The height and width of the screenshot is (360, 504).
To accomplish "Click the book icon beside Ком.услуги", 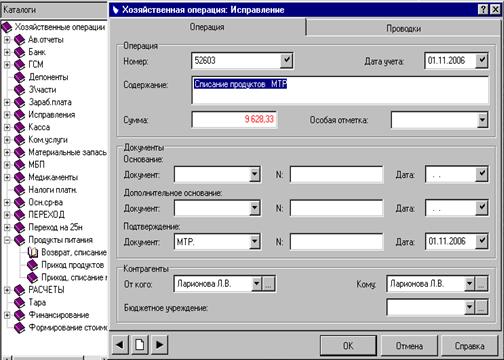I will point(19,140).
